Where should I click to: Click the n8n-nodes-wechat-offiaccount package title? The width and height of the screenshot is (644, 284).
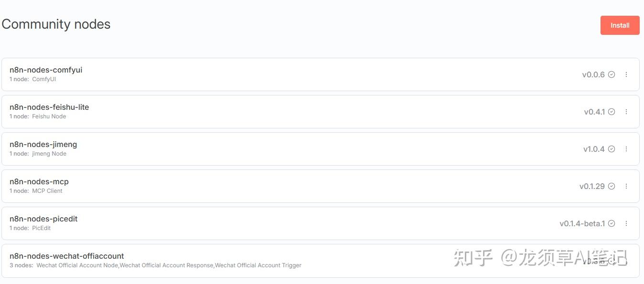point(67,256)
